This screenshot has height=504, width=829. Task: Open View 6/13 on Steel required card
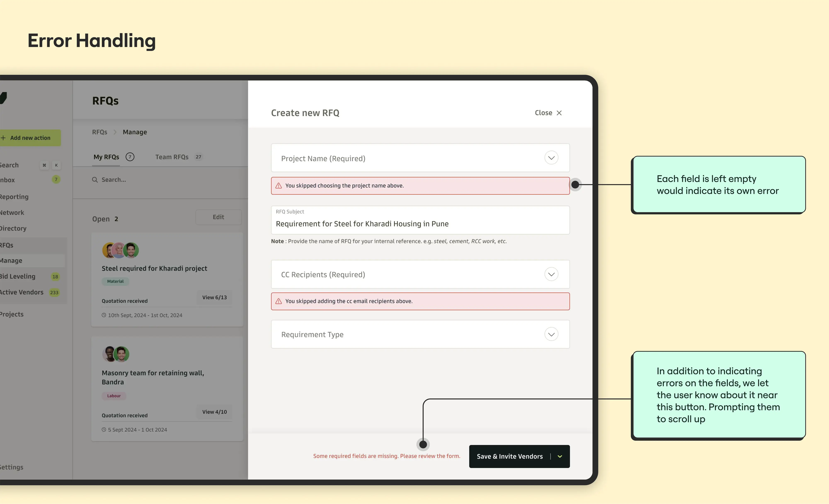[214, 297]
